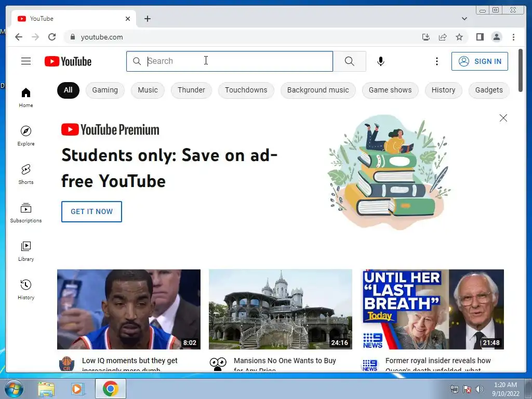Image resolution: width=532 pixels, height=399 pixels.
Task: Select the Touchdowns filter chip
Action: (246, 90)
